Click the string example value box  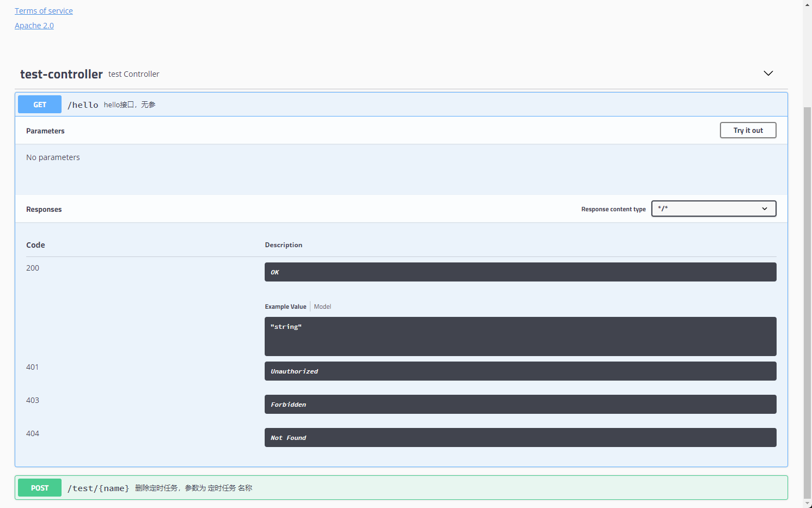[520, 336]
